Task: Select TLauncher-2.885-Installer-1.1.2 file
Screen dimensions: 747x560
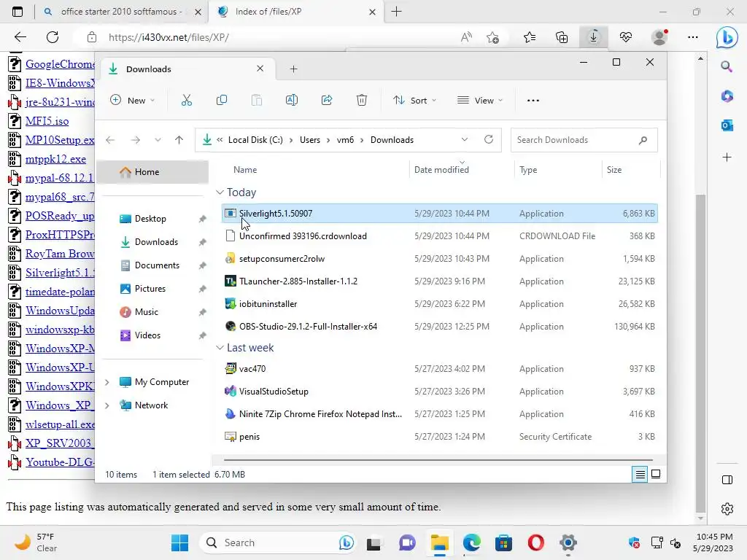Action: click(x=439, y=281)
